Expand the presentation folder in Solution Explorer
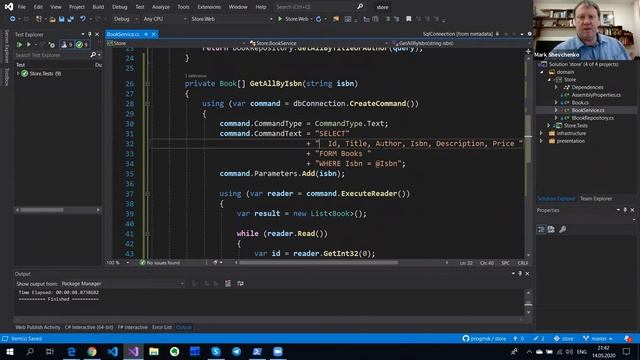640x360 pixels. tap(542, 141)
